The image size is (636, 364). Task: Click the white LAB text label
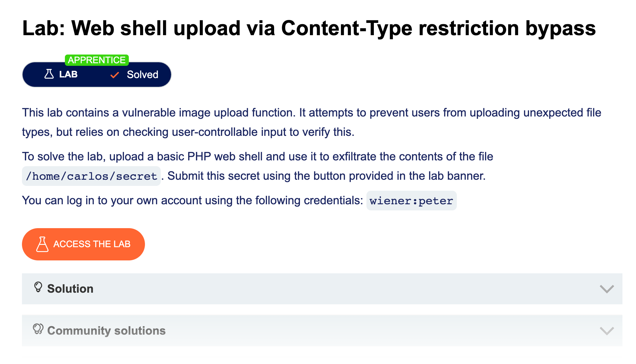[68, 75]
